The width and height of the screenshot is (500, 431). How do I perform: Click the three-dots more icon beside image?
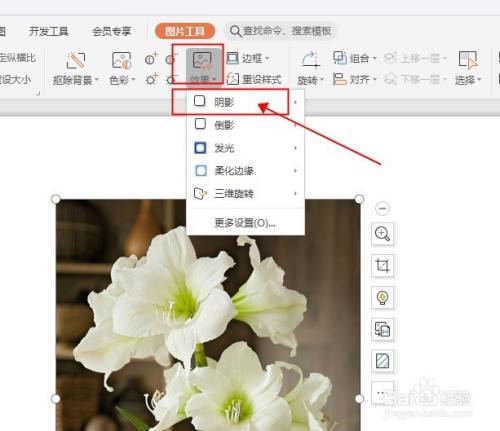[x=382, y=393]
